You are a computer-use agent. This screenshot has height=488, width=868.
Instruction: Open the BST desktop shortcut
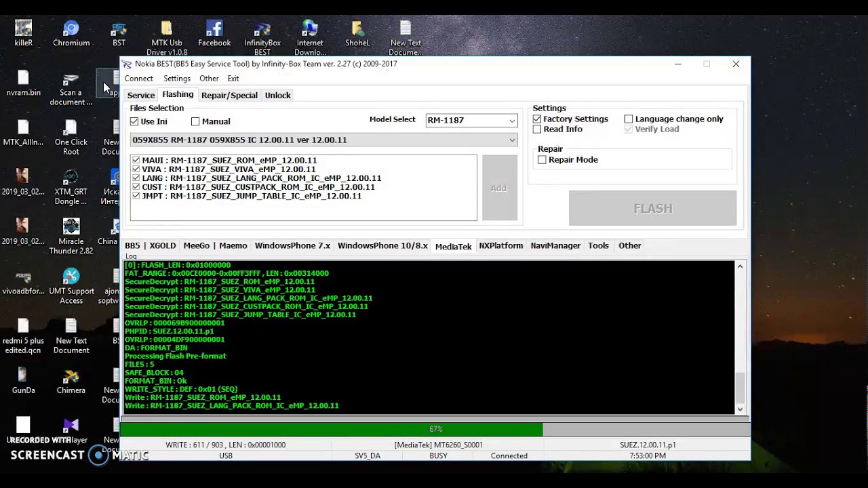tap(119, 33)
